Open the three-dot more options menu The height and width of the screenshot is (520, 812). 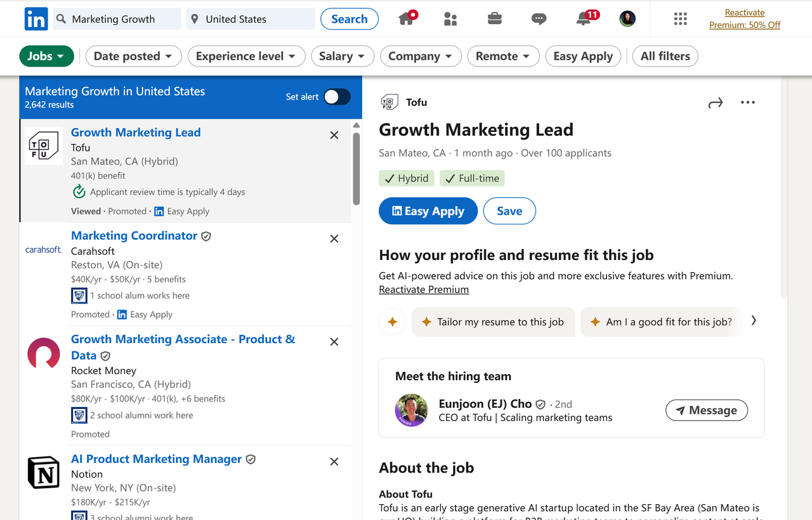point(748,103)
